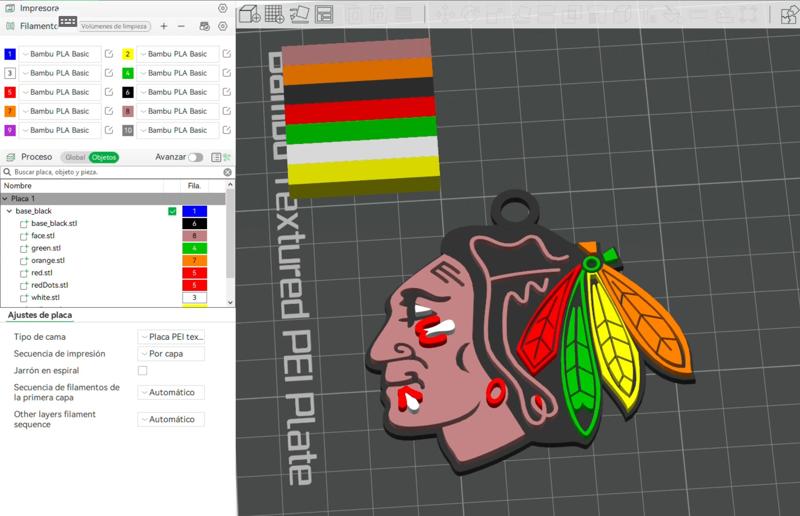Open Secuencia de impresión dropdown

click(171, 354)
